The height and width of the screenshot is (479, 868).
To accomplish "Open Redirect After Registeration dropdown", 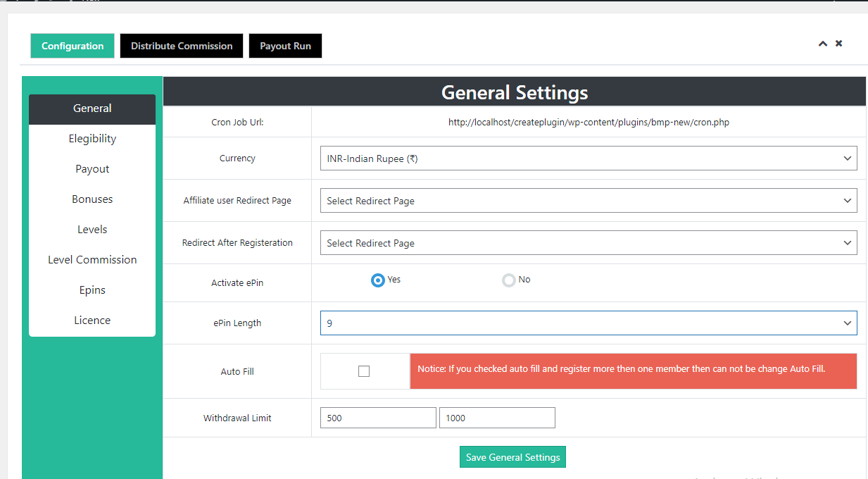I will click(x=588, y=243).
